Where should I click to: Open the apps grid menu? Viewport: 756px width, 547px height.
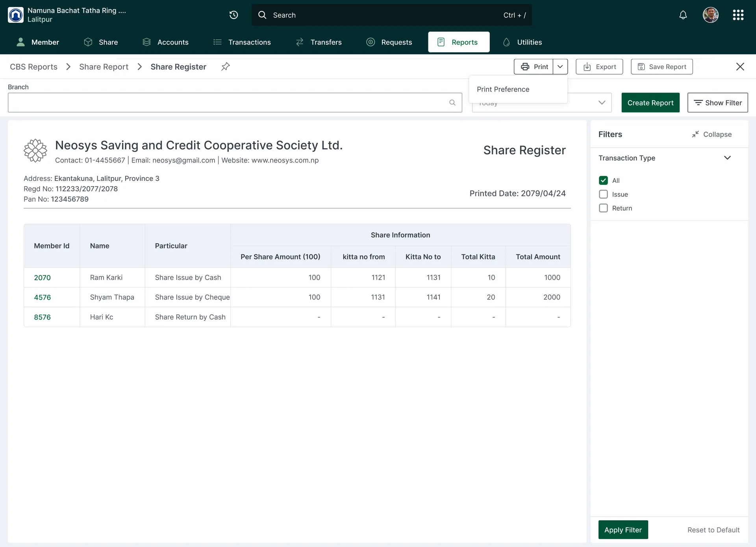738,15
